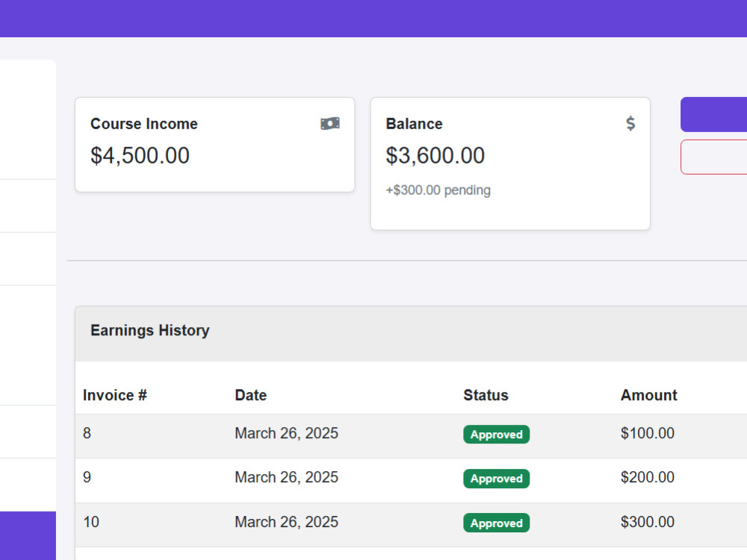The width and height of the screenshot is (747, 560).
Task: Click the Course Income banknote icon
Action: click(x=330, y=124)
